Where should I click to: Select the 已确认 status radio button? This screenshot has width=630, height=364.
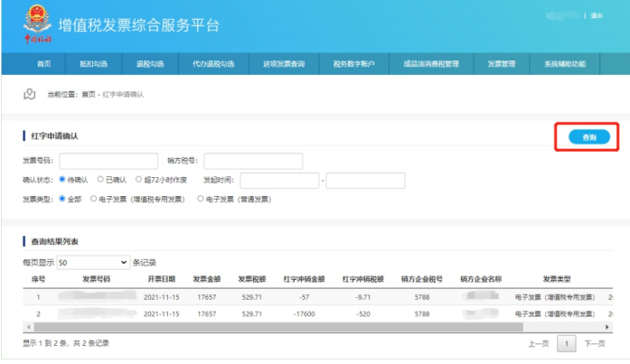point(100,180)
